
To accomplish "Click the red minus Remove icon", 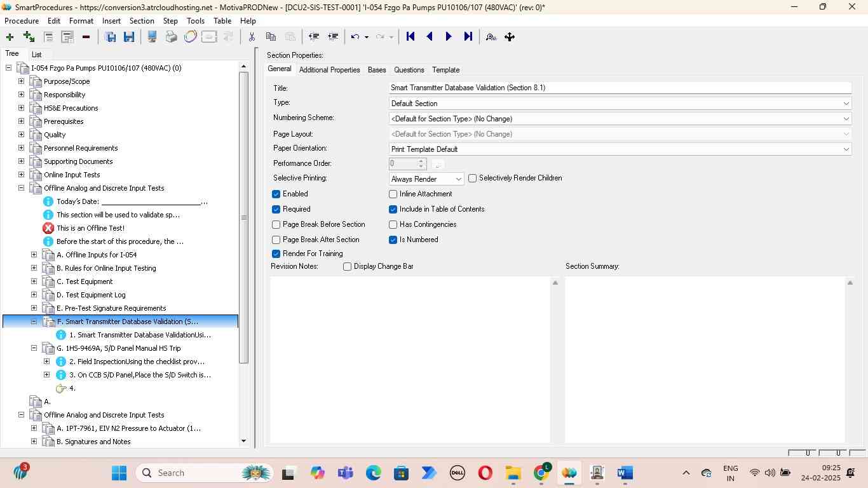I will point(86,37).
